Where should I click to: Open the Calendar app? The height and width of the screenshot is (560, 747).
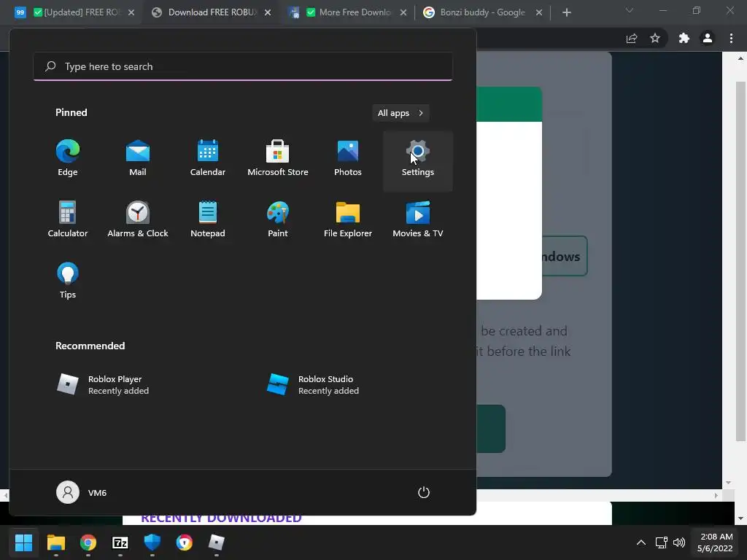208,160
